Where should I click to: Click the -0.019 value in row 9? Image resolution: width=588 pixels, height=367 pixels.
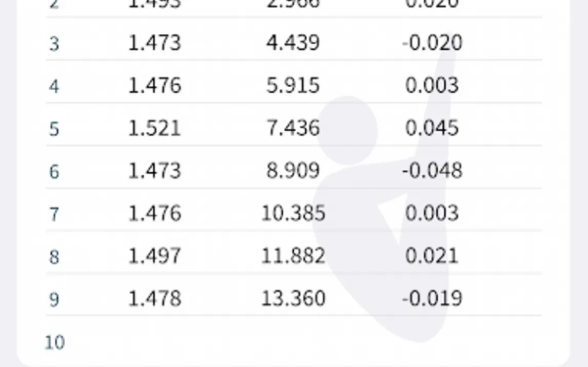pyautogui.click(x=432, y=298)
